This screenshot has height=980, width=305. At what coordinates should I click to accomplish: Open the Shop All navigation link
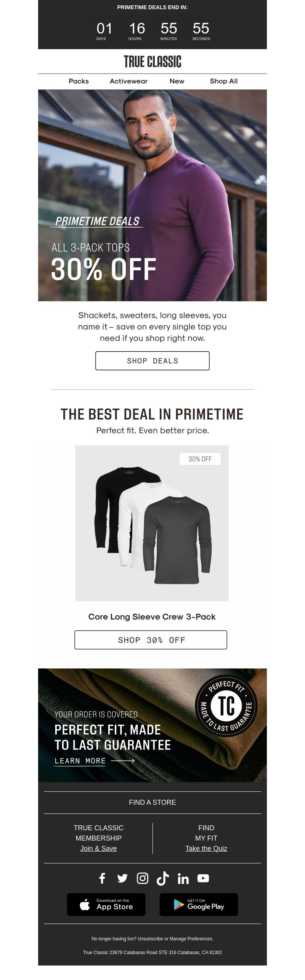(224, 81)
